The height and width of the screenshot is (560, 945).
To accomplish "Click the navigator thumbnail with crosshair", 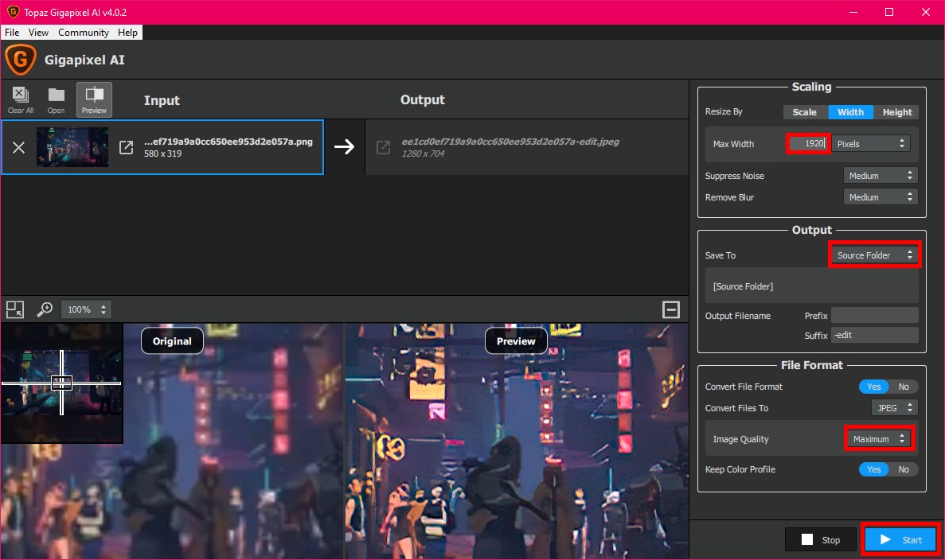I will tap(61, 383).
